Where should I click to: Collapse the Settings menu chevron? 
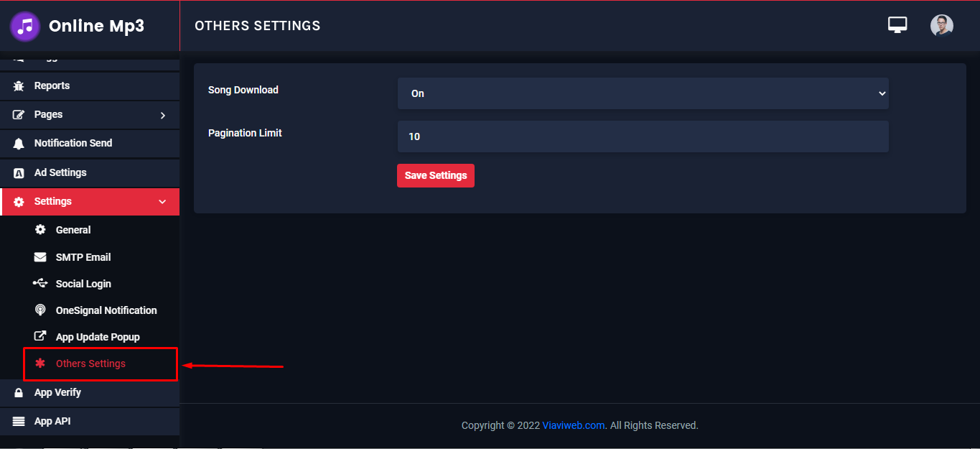point(162,202)
